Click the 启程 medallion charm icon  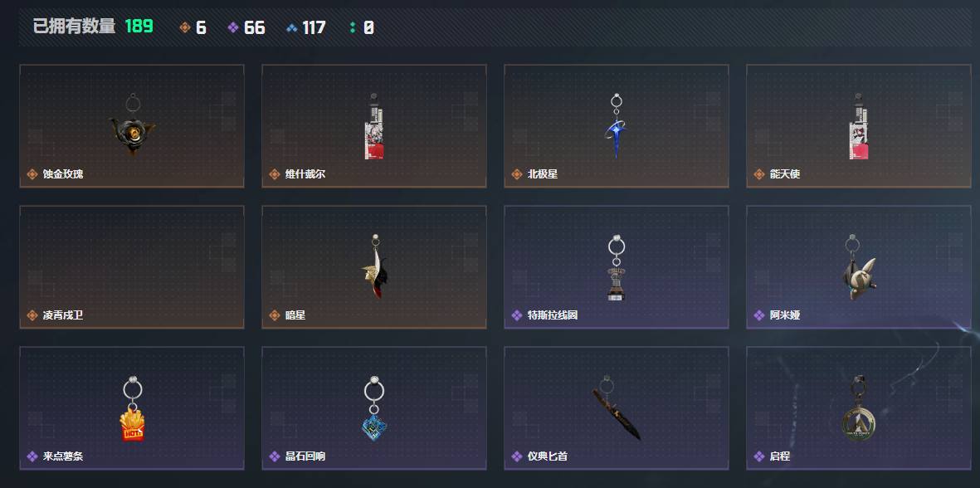858,407
